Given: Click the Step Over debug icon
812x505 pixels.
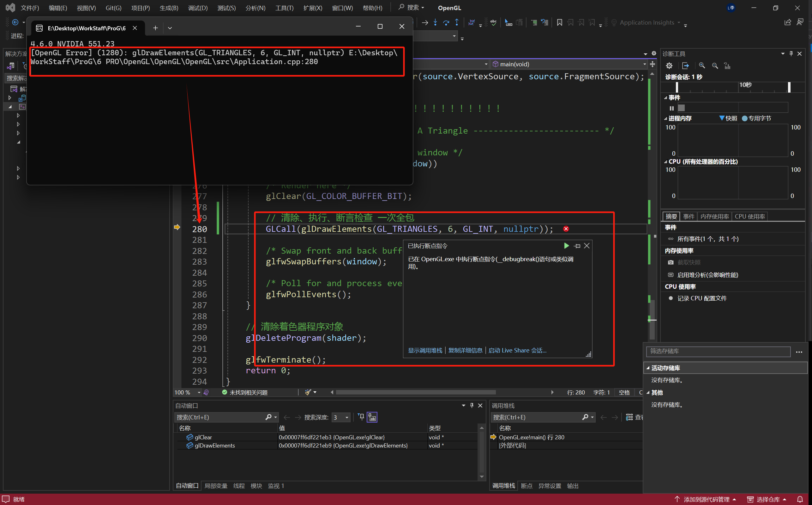Looking at the screenshot, I should click(446, 22).
